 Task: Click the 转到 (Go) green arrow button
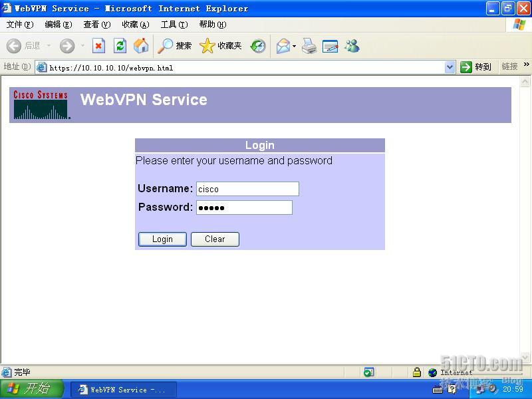point(475,67)
